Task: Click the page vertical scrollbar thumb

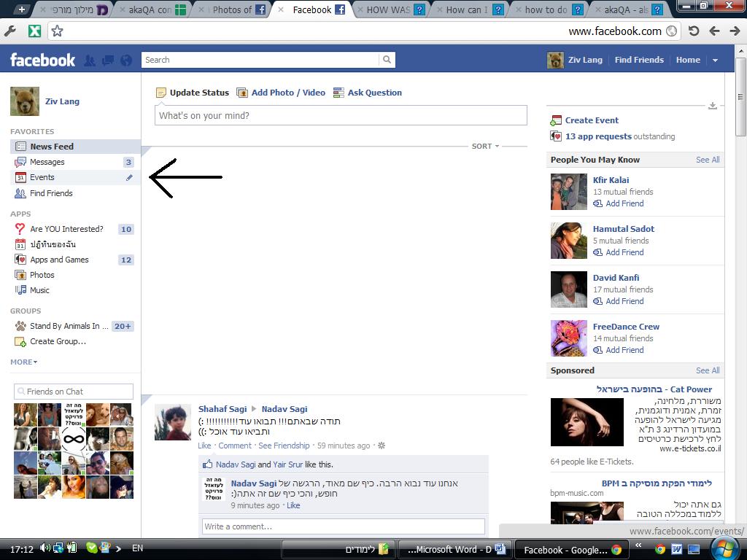Action: [x=740, y=96]
